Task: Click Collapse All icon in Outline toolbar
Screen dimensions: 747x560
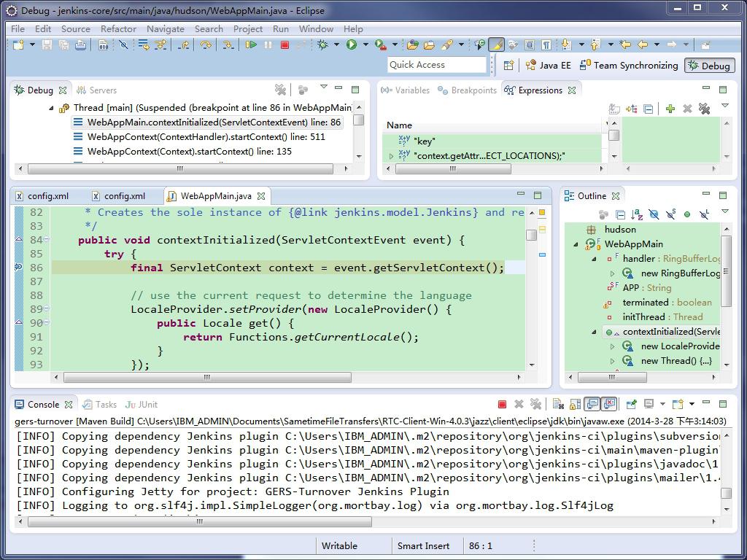Action: click(620, 214)
